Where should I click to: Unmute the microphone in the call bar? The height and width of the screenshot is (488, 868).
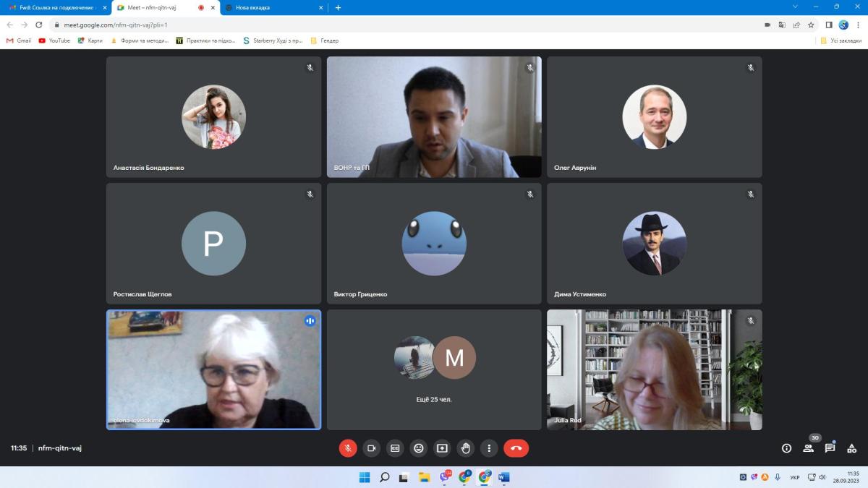[x=348, y=448]
